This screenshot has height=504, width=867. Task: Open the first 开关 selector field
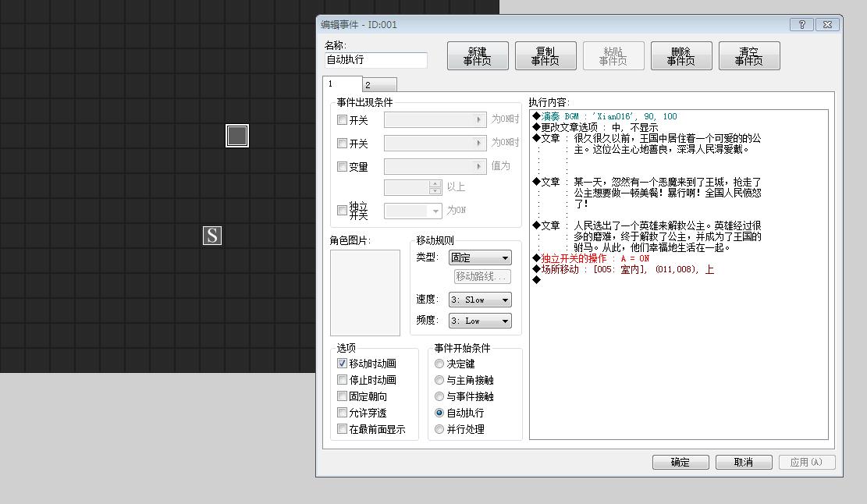[435, 120]
